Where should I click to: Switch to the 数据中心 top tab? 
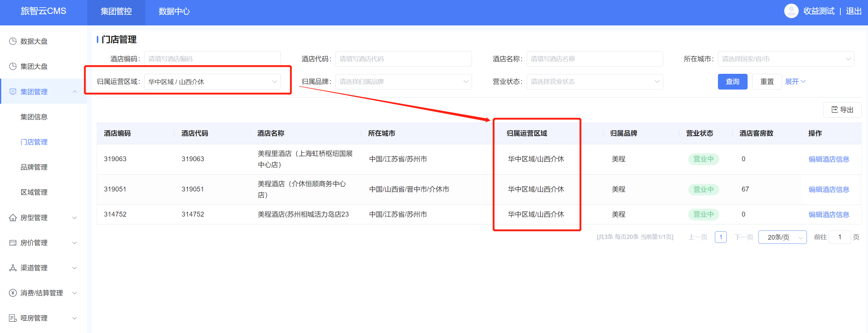[174, 11]
